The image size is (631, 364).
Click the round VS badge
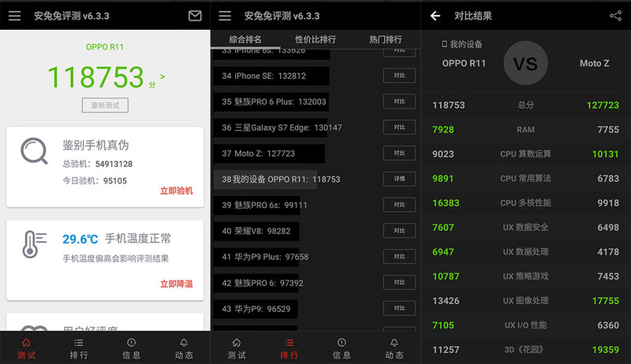point(525,63)
